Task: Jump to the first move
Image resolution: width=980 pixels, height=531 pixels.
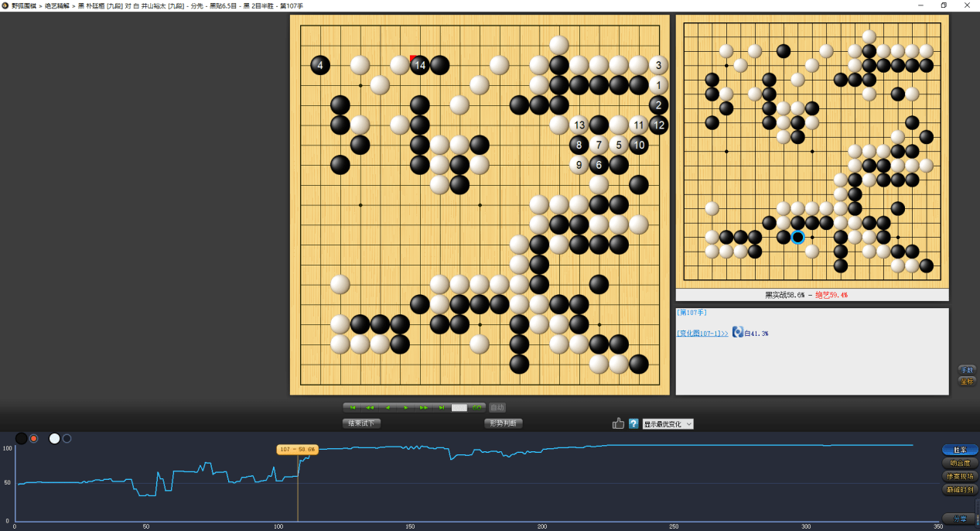Action: [x=353, y=407]
